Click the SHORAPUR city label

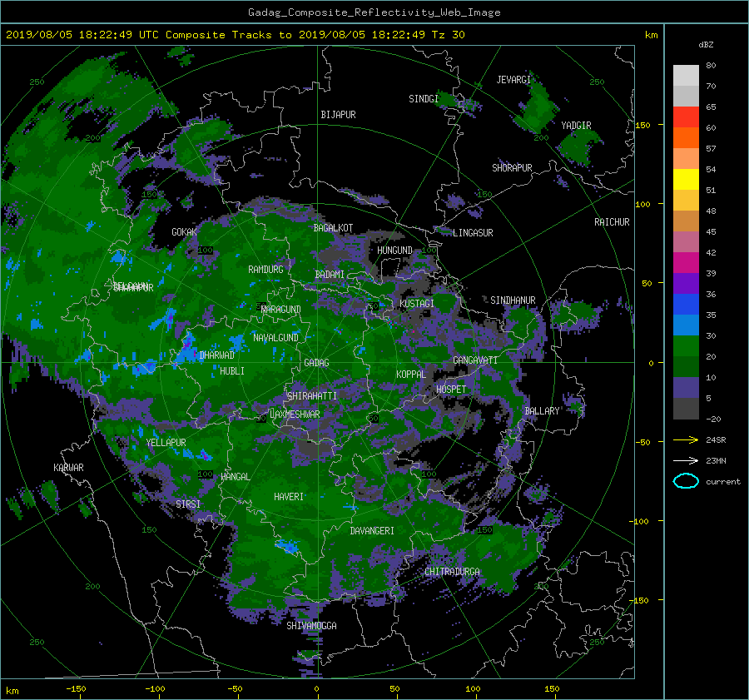coord(512,168)
